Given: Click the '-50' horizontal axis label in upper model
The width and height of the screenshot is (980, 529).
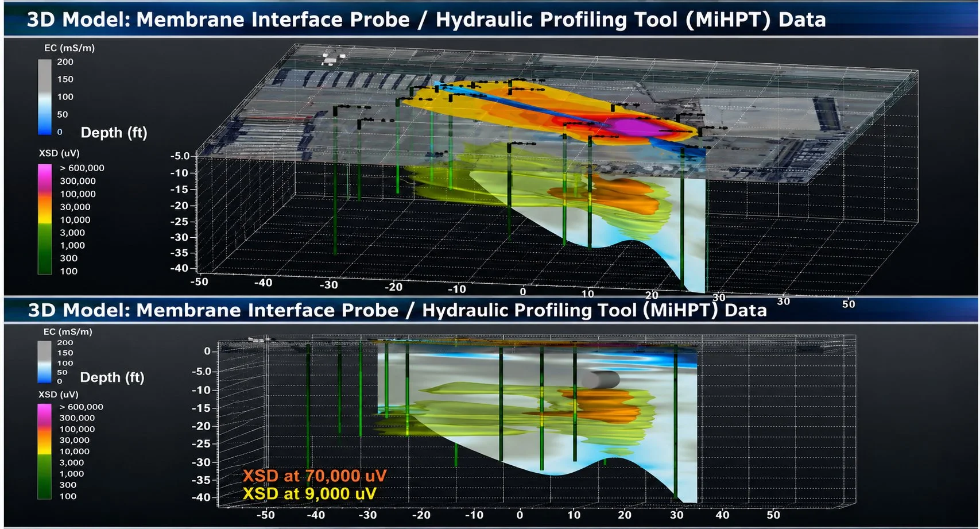Looking at the screenshot, I should point(199,282).
